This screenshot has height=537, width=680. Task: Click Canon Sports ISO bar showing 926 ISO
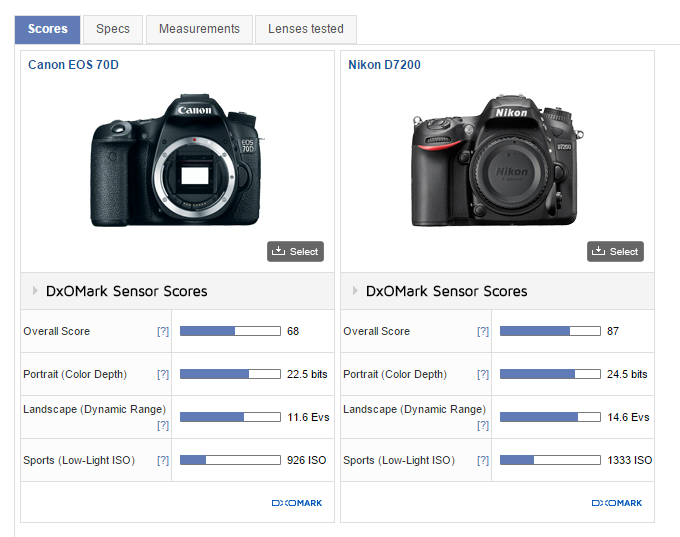pos(230,460)
